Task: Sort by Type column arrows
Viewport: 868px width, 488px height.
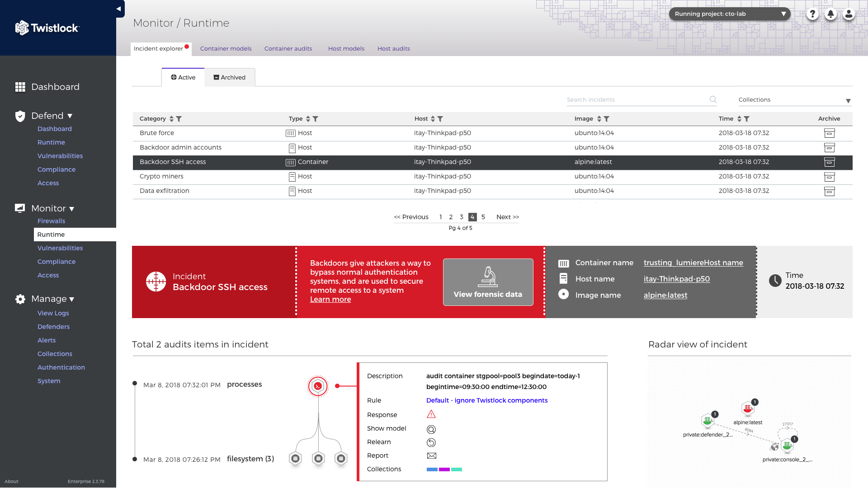Action: click(x=308, y=119)
